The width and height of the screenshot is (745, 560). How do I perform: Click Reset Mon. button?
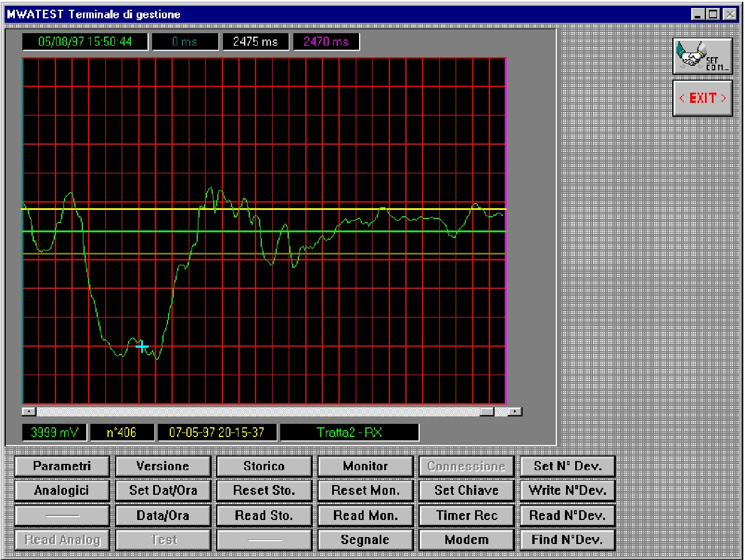(x=365, y=491)
